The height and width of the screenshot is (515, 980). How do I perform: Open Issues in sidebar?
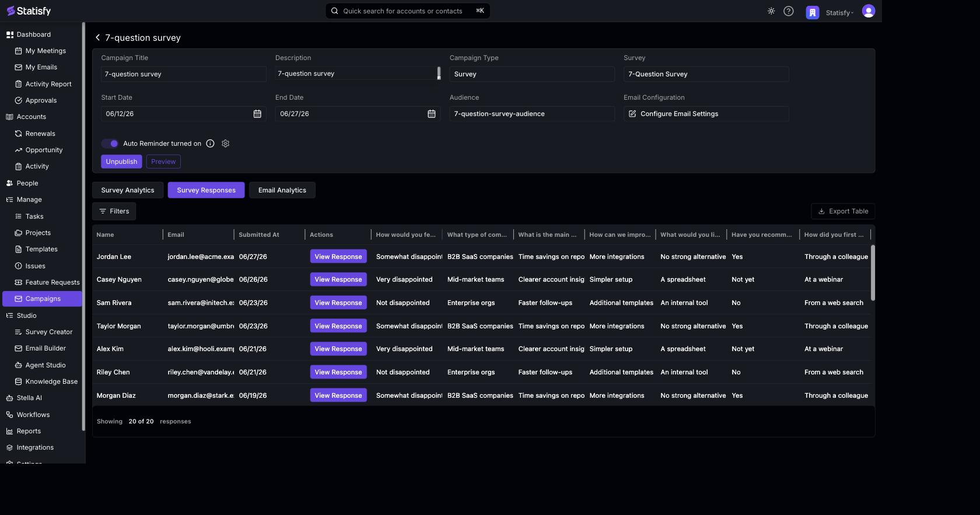(30, 266)
